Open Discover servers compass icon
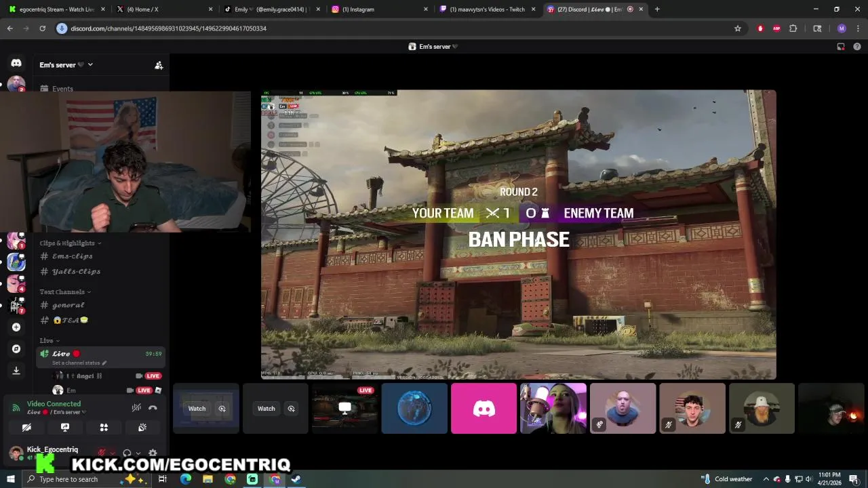868x488 pixels. point(16,349)
